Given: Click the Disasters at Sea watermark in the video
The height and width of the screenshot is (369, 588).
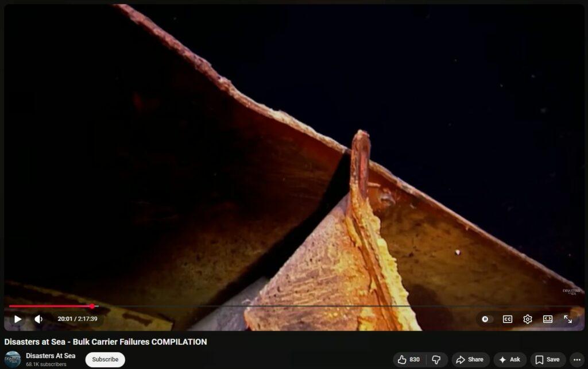Looking at the screenshot, I should [572, 292].
